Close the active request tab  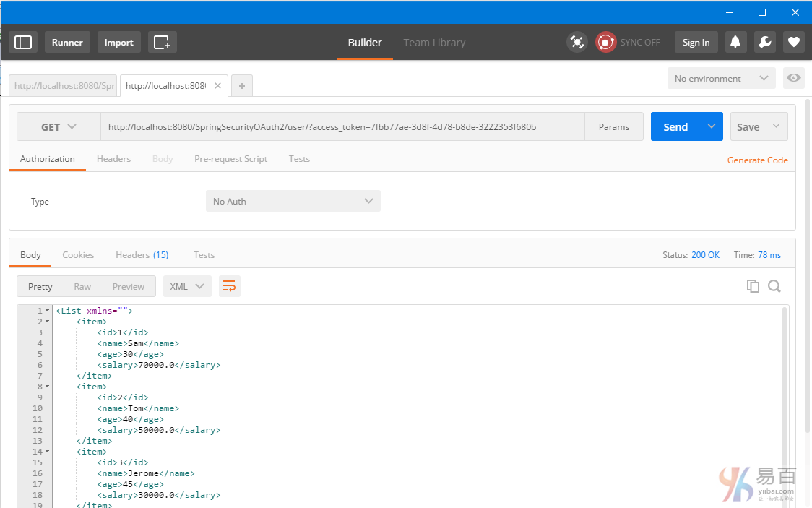pos(218,85)
